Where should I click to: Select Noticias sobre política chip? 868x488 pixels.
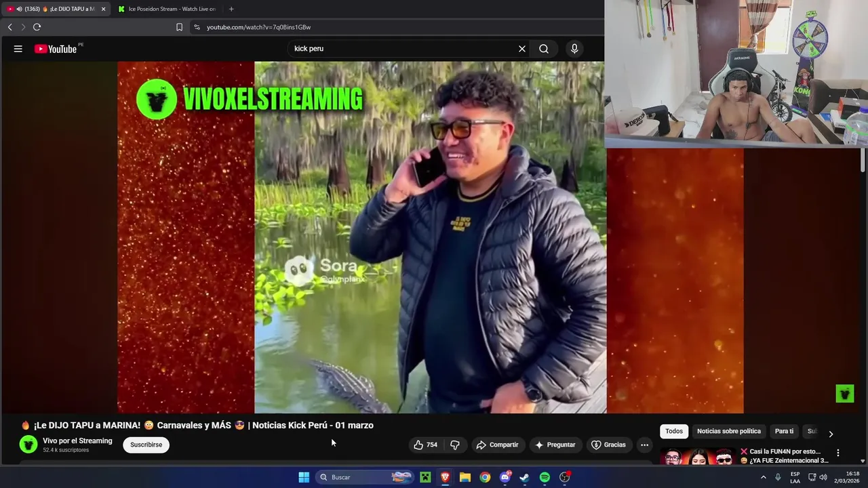coord(729,431)
